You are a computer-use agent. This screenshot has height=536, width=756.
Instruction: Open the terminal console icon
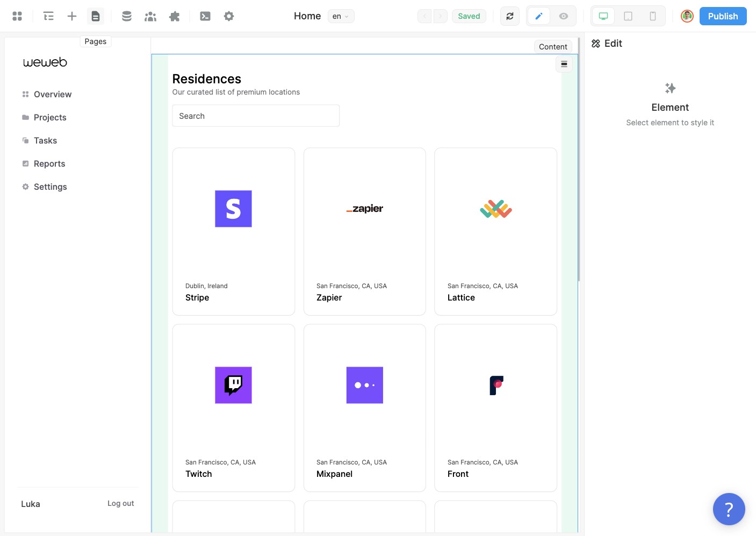pyautogui.click(x=205, y=16)
